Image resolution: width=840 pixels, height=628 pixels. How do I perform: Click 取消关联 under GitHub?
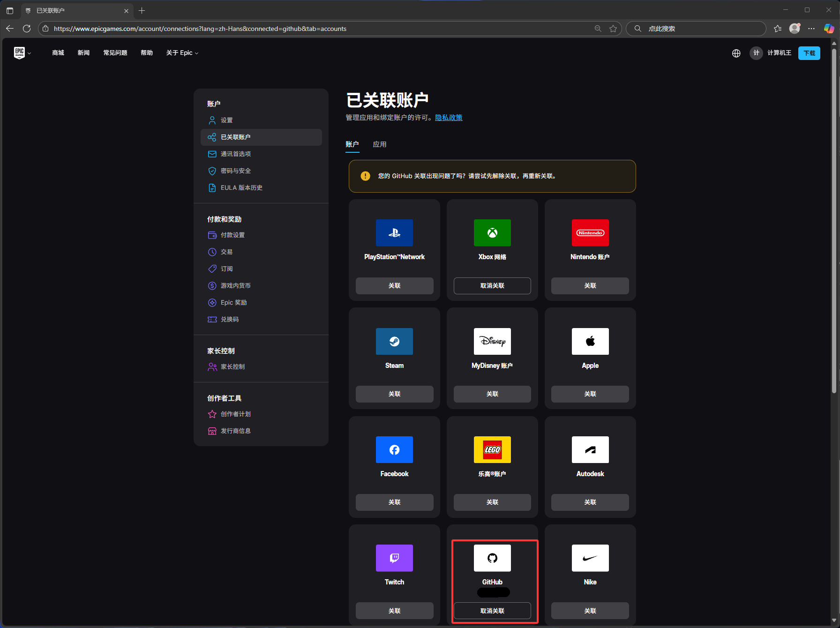[x=492, y=611]
